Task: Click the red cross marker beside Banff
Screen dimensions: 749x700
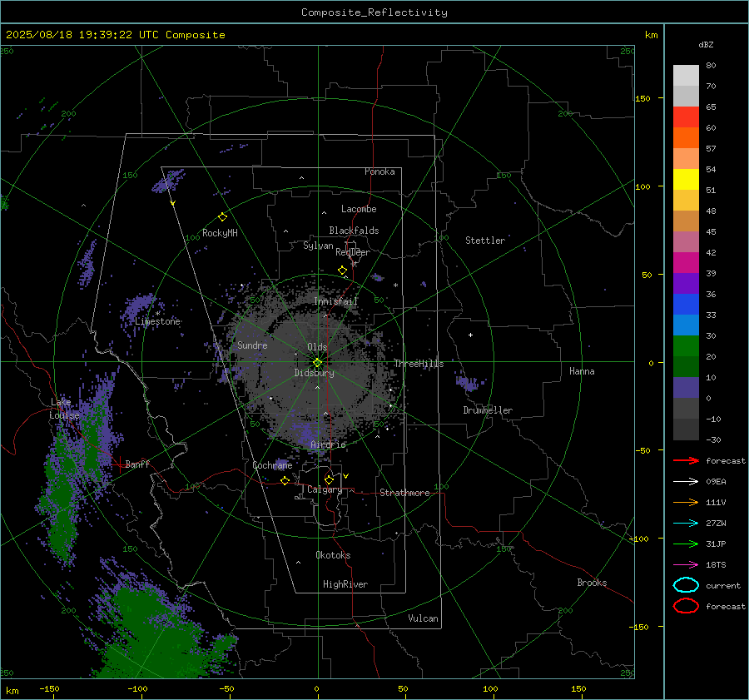Action: [119, 464]
